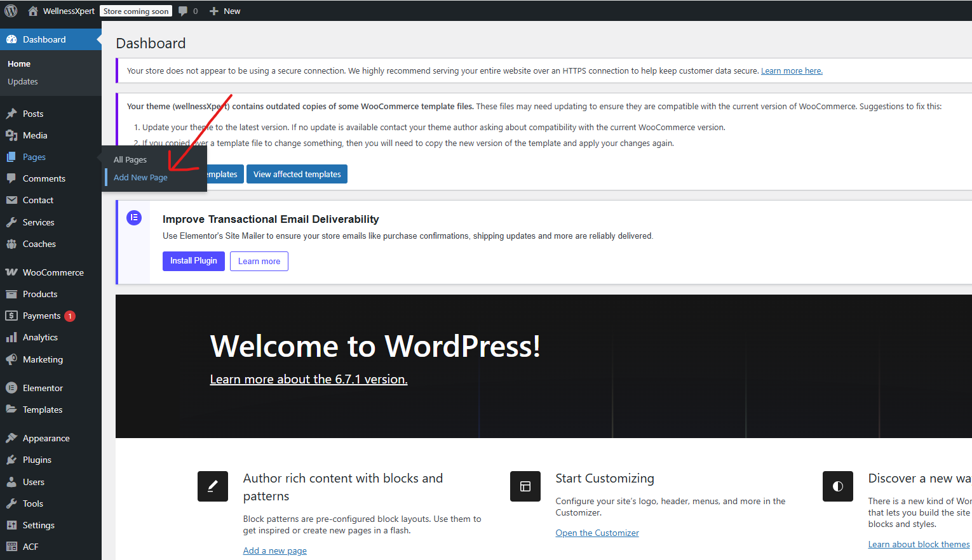972x560 pixels.
Task: Click the Elementor logo icon in sidebar
Action: pos(11,388)
